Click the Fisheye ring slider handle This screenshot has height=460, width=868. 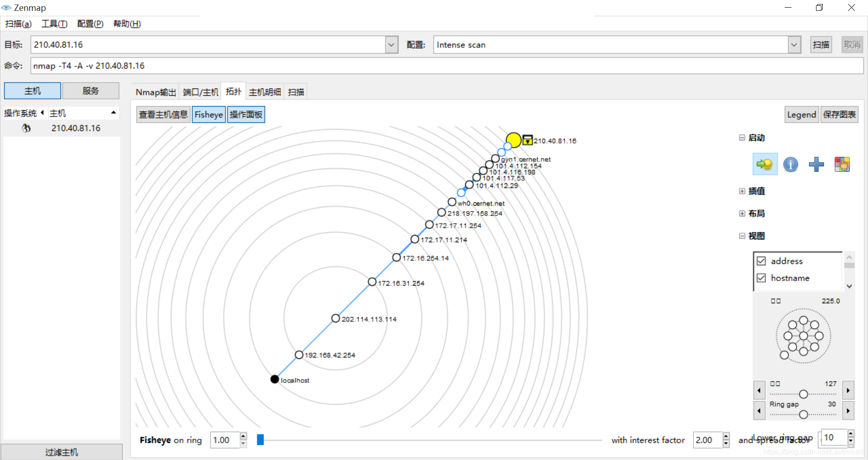coord(260,440)
